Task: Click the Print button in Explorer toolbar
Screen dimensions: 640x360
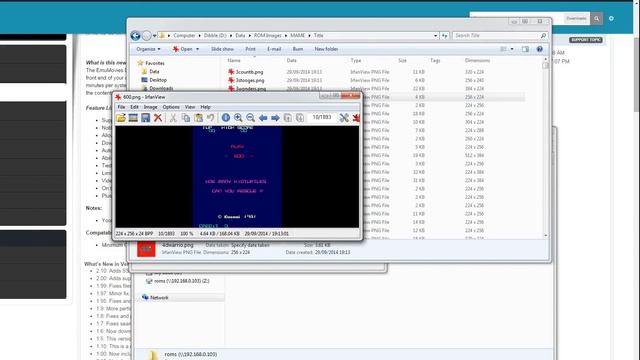Action: pyautogui.click(x=250, y=49)
